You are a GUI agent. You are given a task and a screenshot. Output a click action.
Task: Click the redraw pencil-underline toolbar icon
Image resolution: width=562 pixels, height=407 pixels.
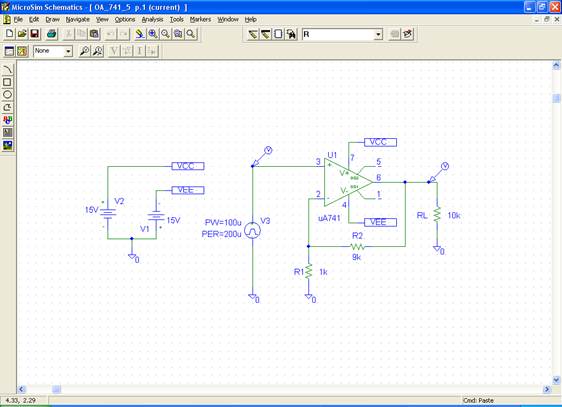(139, 34)
